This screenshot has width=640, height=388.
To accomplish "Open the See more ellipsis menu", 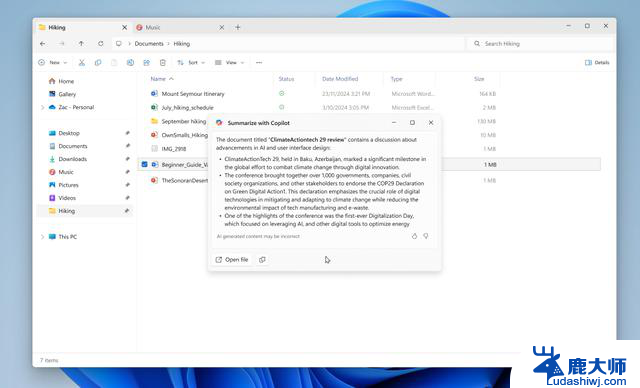I will (259, 62).
